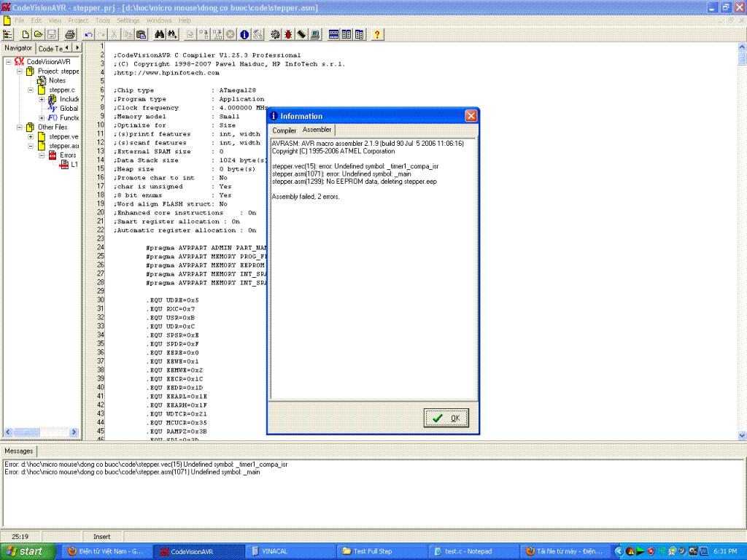Open the Windows menu
Viewport: 747px width, 560px height.
click(x=159, y=20)
